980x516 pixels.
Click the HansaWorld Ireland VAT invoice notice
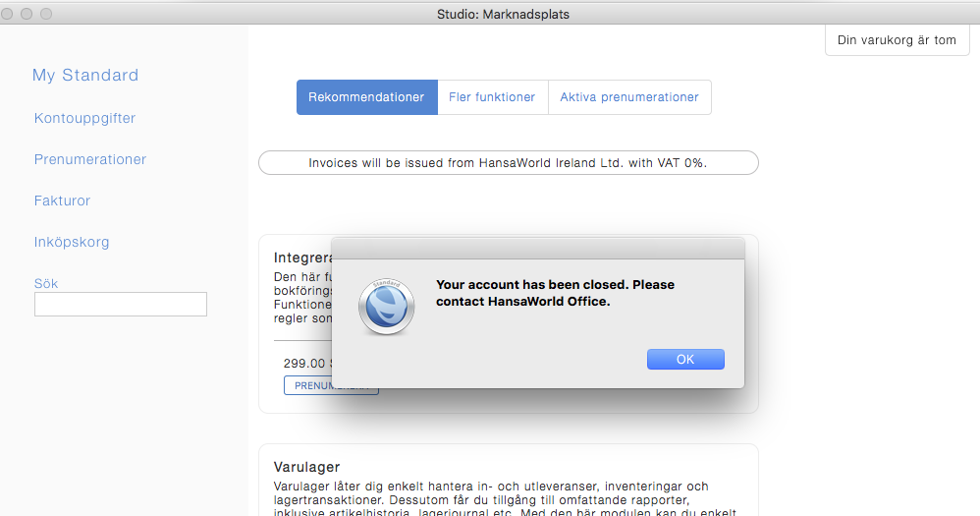click(508, 162)
